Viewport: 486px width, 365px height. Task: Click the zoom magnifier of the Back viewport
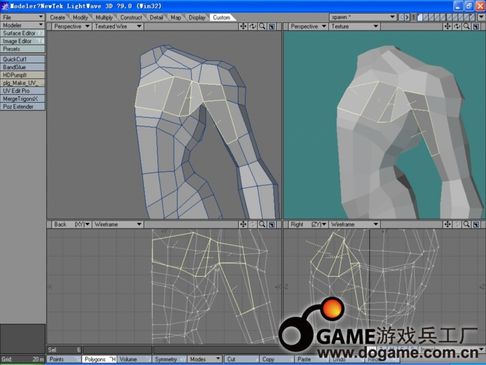pos(262,224)
